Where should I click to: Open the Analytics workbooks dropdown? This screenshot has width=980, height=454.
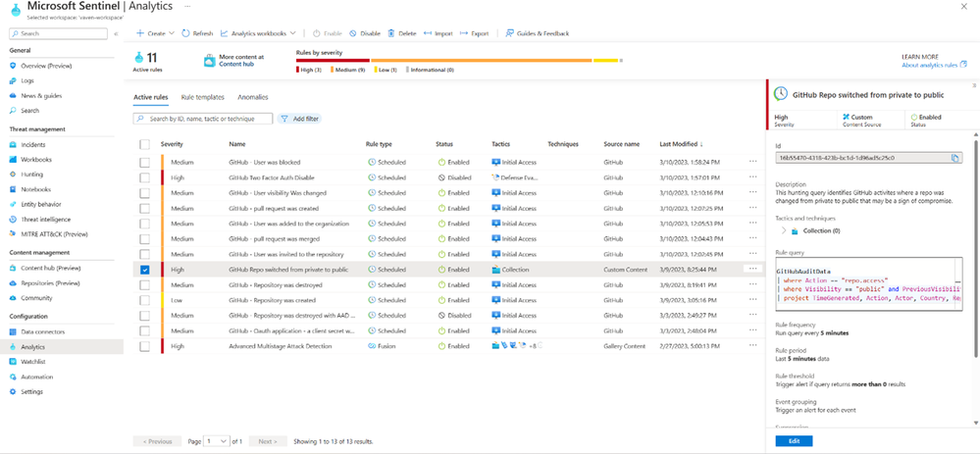click(258, 33)
